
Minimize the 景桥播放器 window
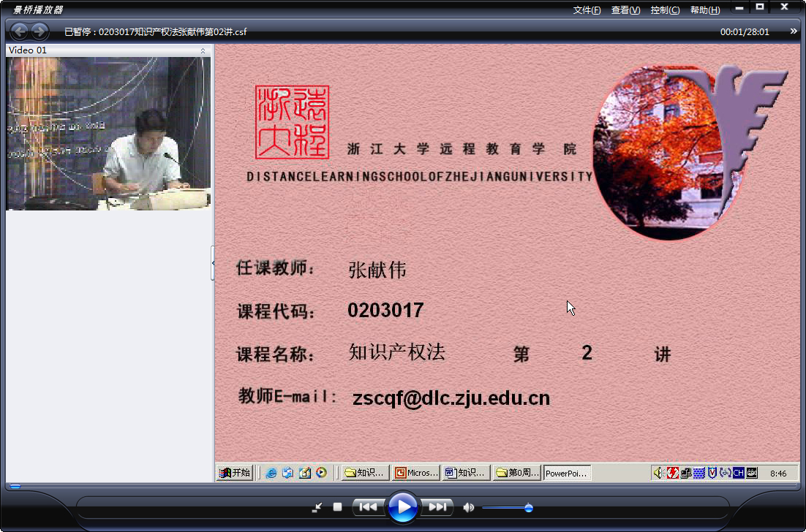tap(739, 8)
